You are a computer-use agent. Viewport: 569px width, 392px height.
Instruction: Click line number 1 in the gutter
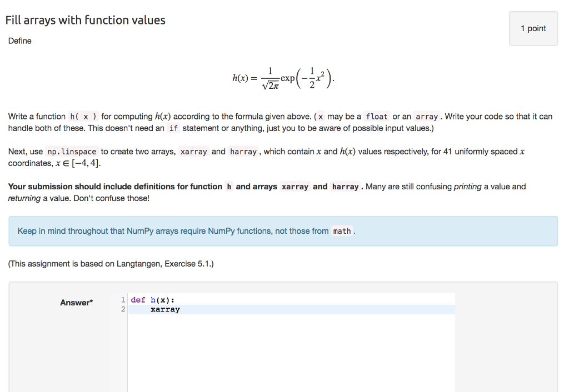(122, 299)
